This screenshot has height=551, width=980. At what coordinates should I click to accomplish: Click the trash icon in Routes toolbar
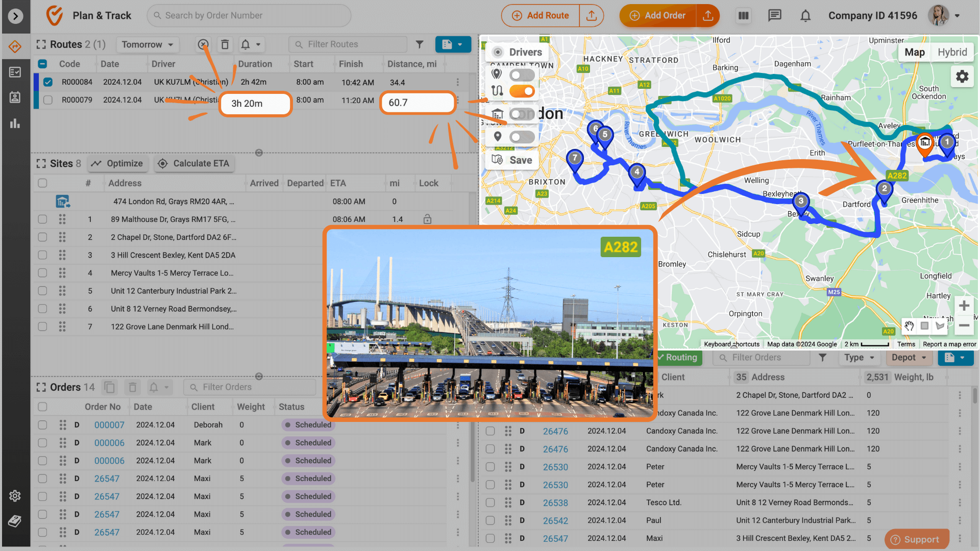[225, 45]
